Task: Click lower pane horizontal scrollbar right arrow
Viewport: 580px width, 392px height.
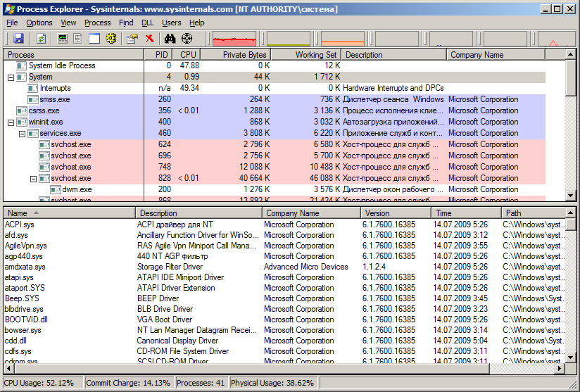Action: (560, 368)
